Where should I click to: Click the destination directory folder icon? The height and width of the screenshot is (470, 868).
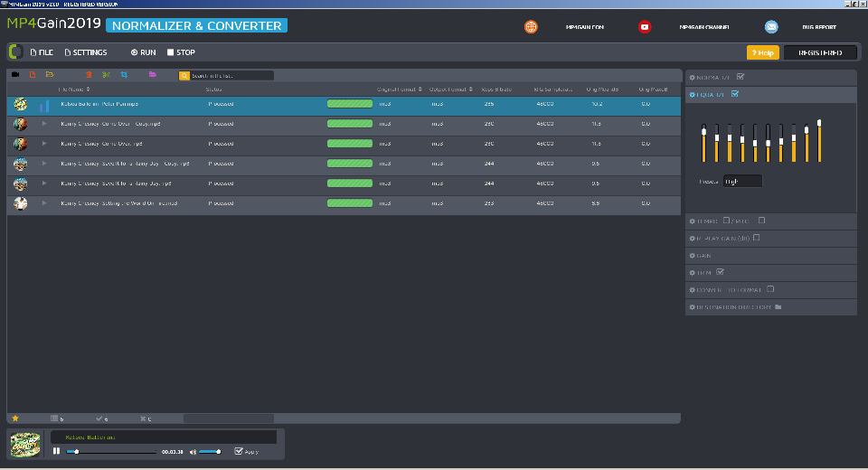point(778,306)
